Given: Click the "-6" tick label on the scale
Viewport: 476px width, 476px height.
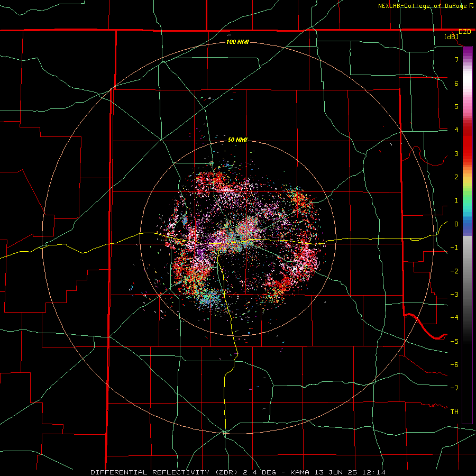Looking at the screenshot, I should point(454,365).
